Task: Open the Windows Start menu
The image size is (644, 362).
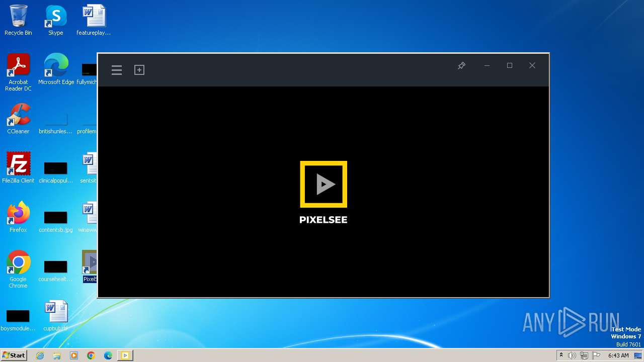Action: point(14,355)
